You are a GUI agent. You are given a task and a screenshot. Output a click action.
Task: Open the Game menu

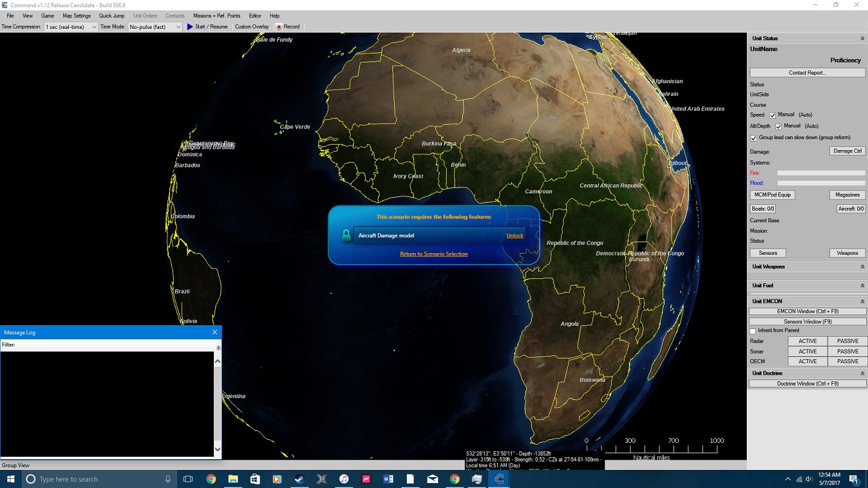point(48,16)
